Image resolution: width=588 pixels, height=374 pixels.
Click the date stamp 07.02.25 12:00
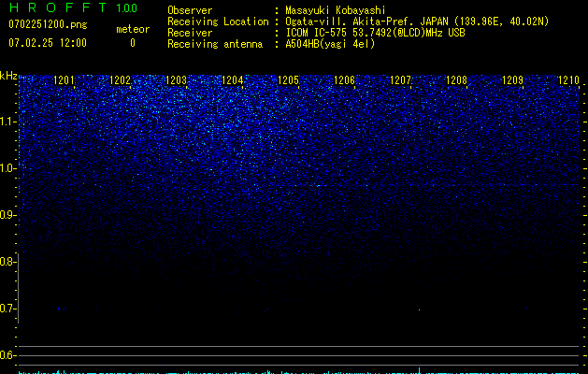48,42
